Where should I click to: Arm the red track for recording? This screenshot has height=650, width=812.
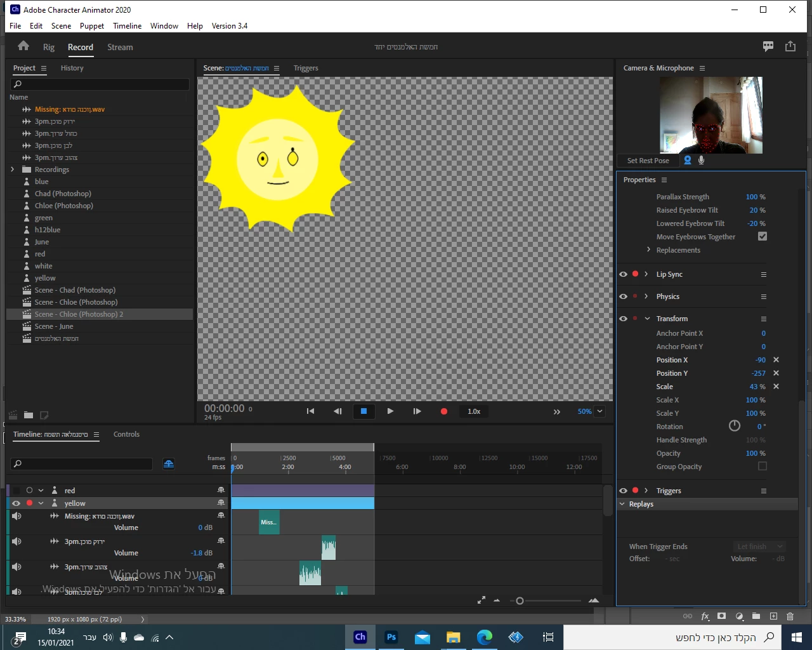(29, 491)
